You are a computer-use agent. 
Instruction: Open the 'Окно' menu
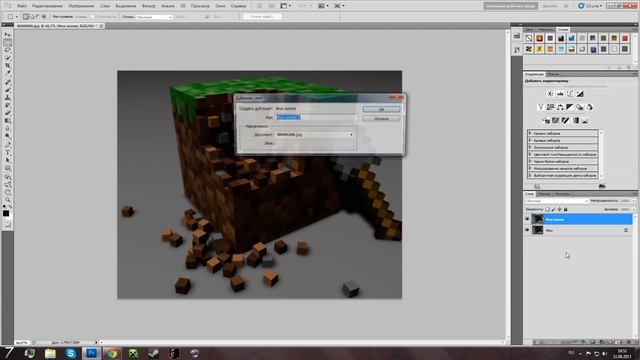coord(220,6)
